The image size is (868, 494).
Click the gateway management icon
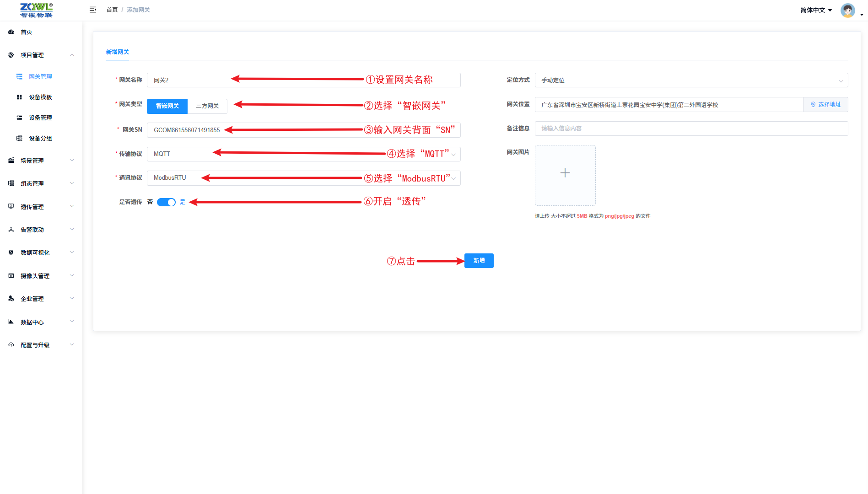(19, 76)
